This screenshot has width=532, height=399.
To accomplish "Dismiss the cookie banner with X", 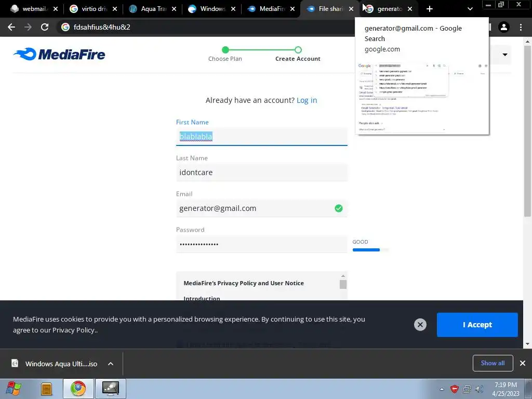I will [420, 325].
